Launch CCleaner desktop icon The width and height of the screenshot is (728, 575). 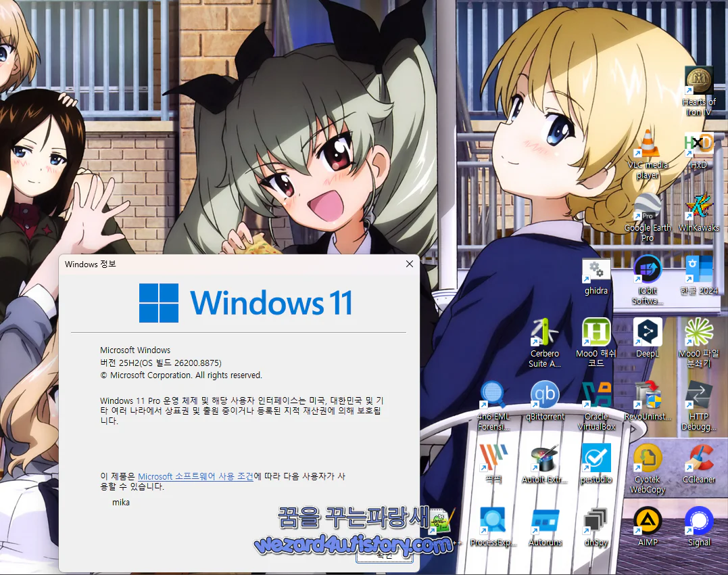tap(699, 463)
